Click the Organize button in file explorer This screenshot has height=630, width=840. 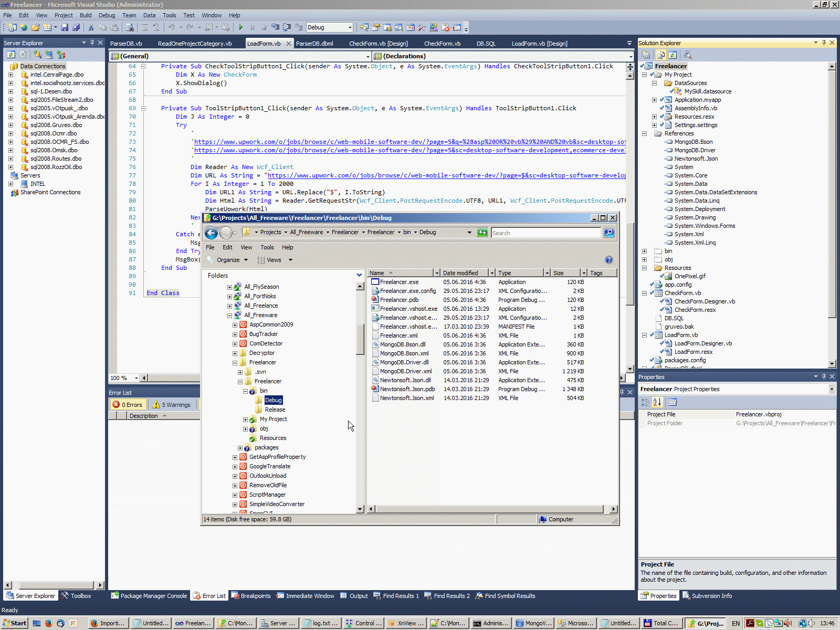tap(228, 260)
